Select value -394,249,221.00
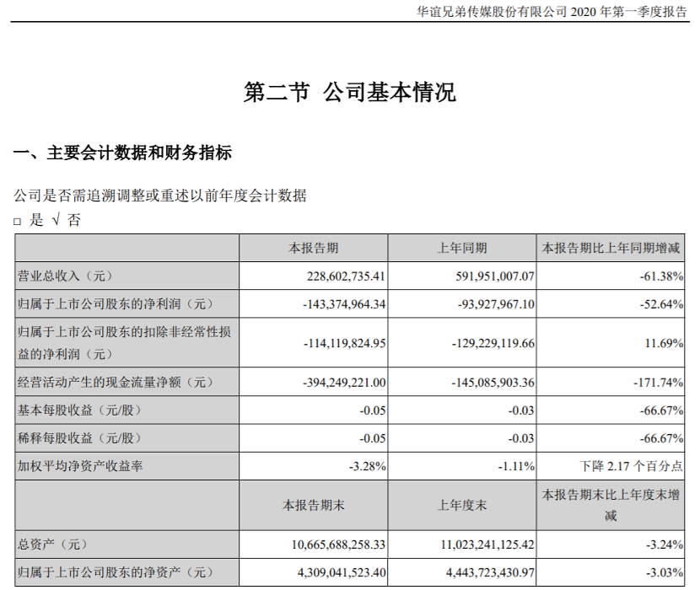 click(x=344, y=383)
